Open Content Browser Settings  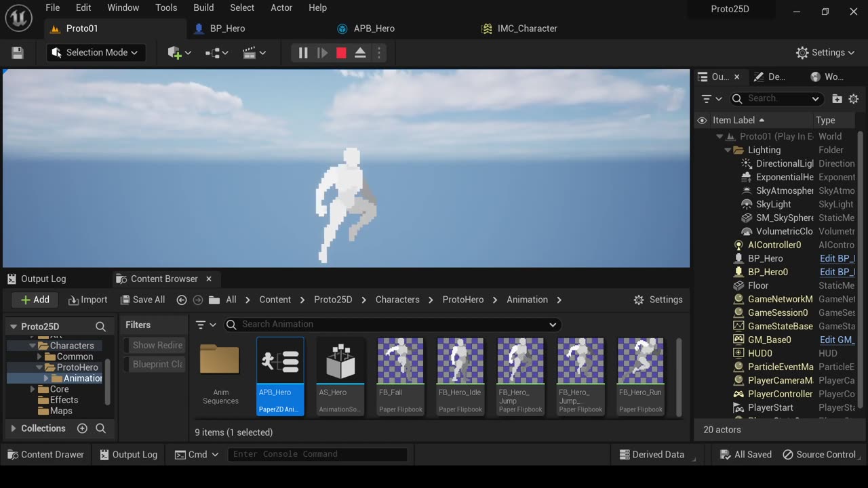[658, 300]
